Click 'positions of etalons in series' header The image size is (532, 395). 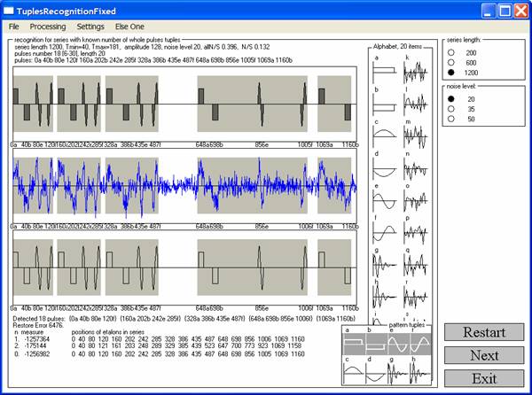pyautogui.click(x=108, y=332)
